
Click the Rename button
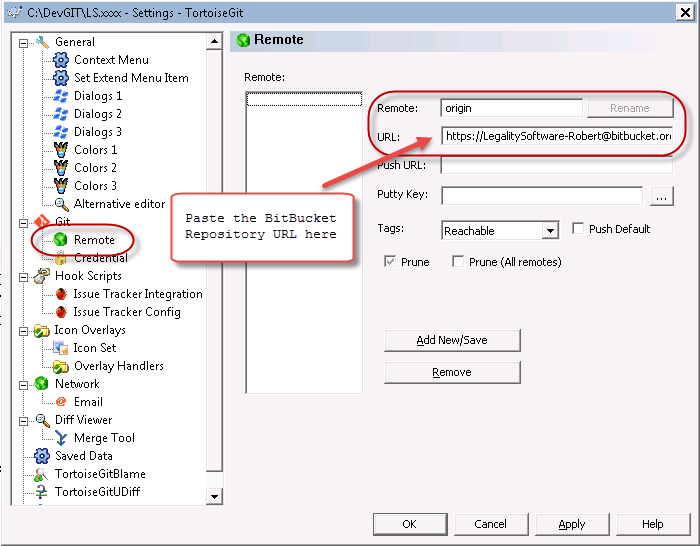tap(630, 108)
